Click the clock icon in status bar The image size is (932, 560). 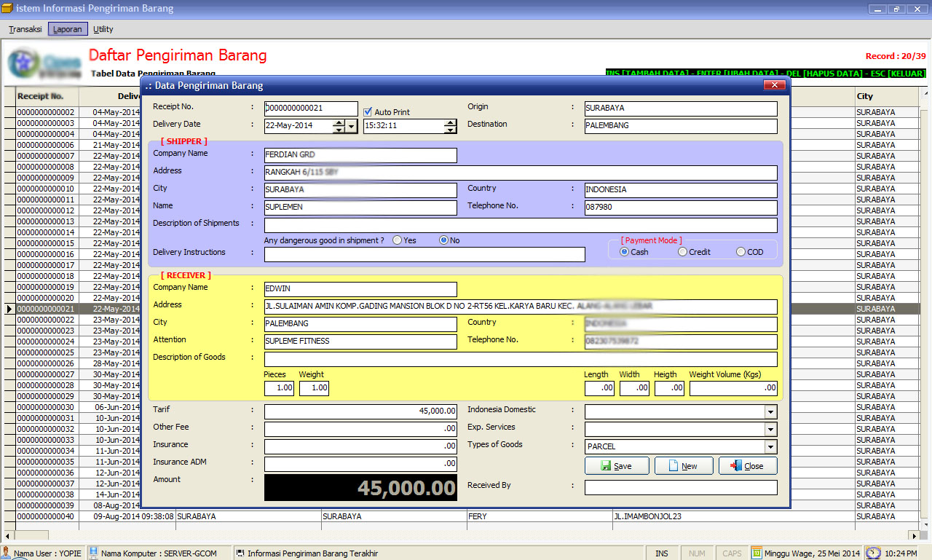[x=873, y=553]
